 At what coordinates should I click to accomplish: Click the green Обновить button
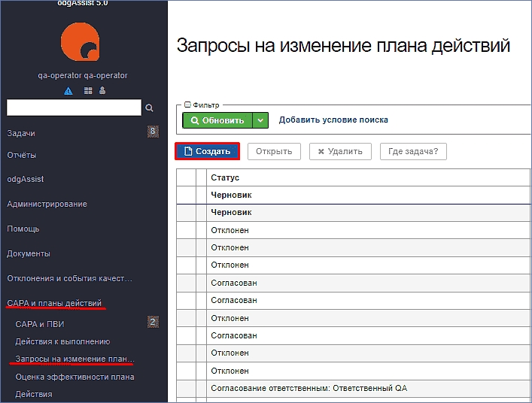(x=217, y=120)
